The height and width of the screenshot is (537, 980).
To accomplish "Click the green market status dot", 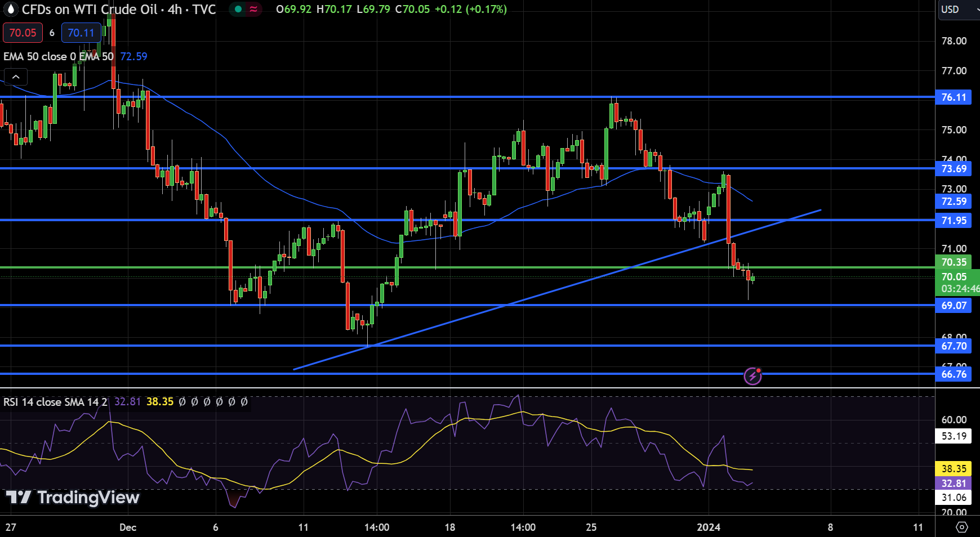I will click(238, 10).
